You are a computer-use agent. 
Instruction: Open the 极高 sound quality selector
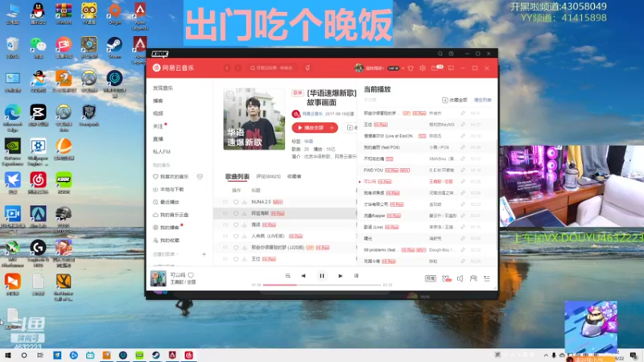430,278
